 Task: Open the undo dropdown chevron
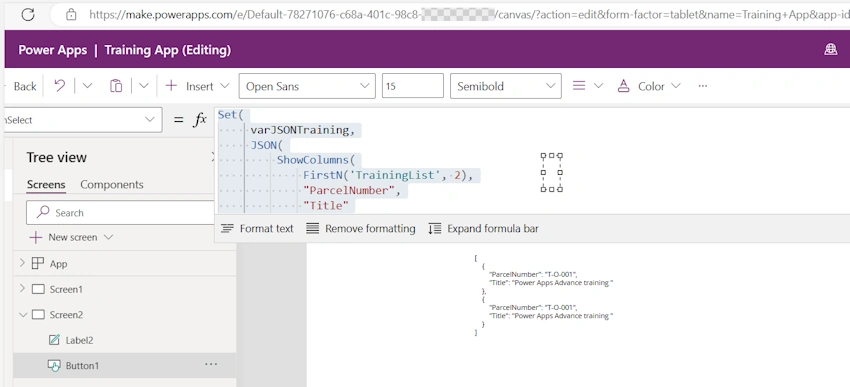(x=87, y=86)
